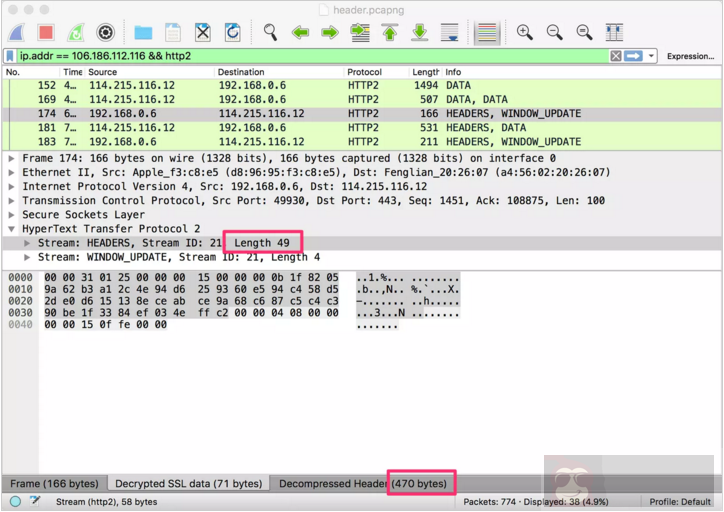This screenshot has height=512, width=724.
Task: Switch to Decrypted SSL data tab
Action: (188, 483)
